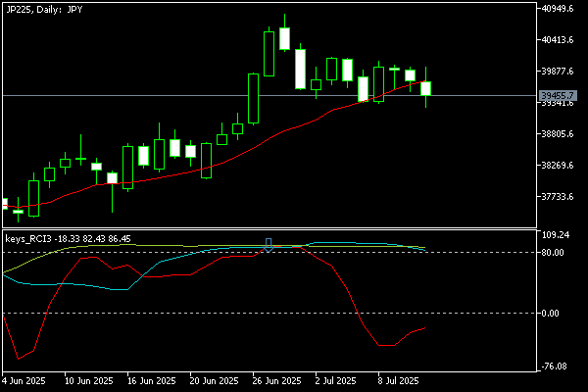Click the 4 Jun 2025 date label
588x392 pixels.
24,381
